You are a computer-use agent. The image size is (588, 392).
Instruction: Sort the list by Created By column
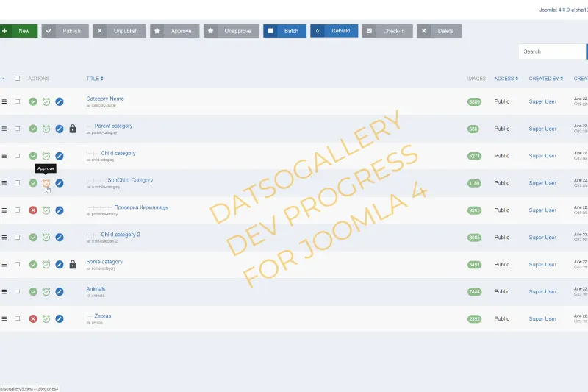[545, 79]
